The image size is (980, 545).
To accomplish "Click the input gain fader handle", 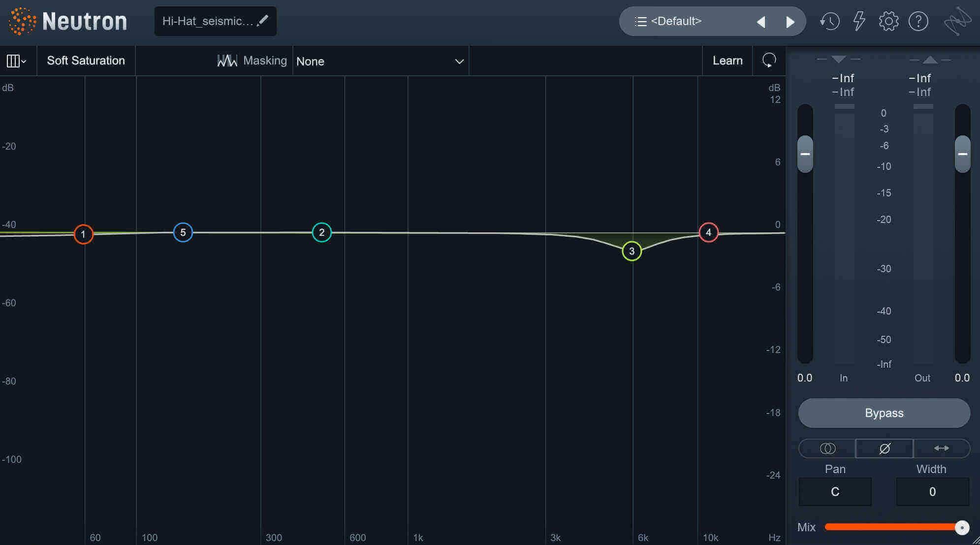I will pos(805,154).
